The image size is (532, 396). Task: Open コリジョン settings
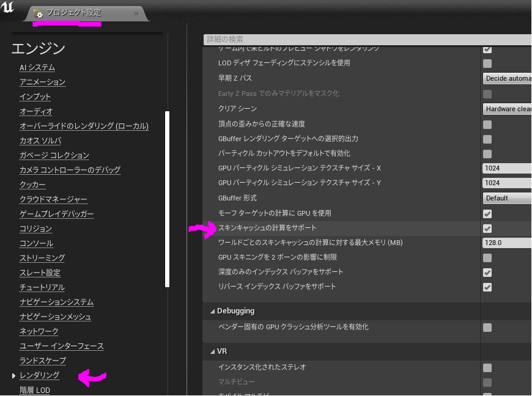(35, 229)
